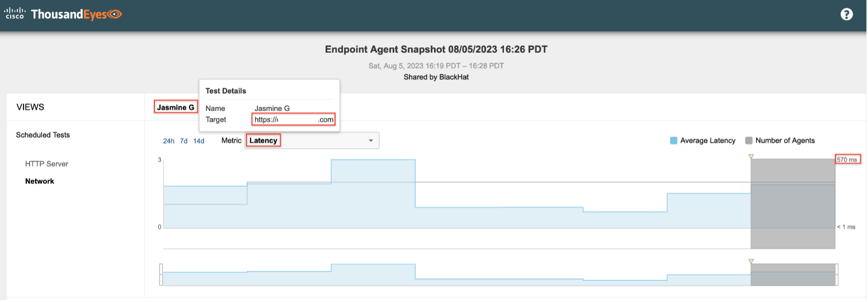Select the 14d time range

point(199,141)
